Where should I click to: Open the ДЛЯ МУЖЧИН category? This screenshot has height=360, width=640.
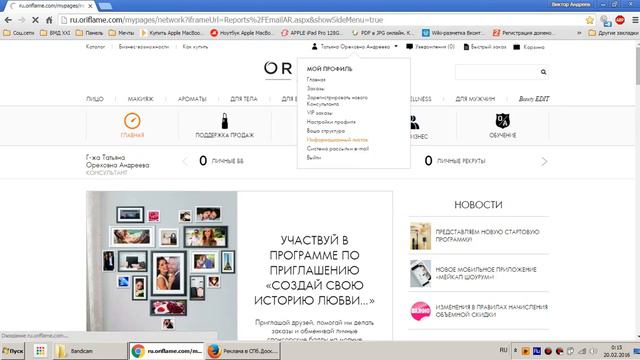click(475, 99)
